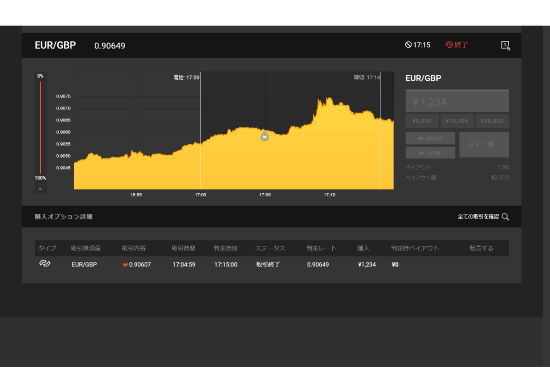Click the ¥1,234 purchase cell in table
The image size is (550, 392).
tap(367, 265)
